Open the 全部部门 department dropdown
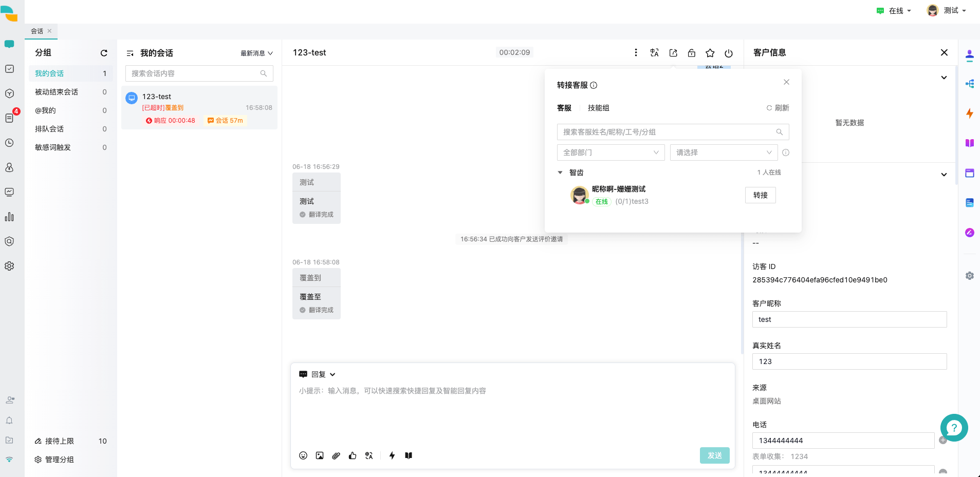The width and height of the screenshot is (980, 477). click(x=611, y=152)
